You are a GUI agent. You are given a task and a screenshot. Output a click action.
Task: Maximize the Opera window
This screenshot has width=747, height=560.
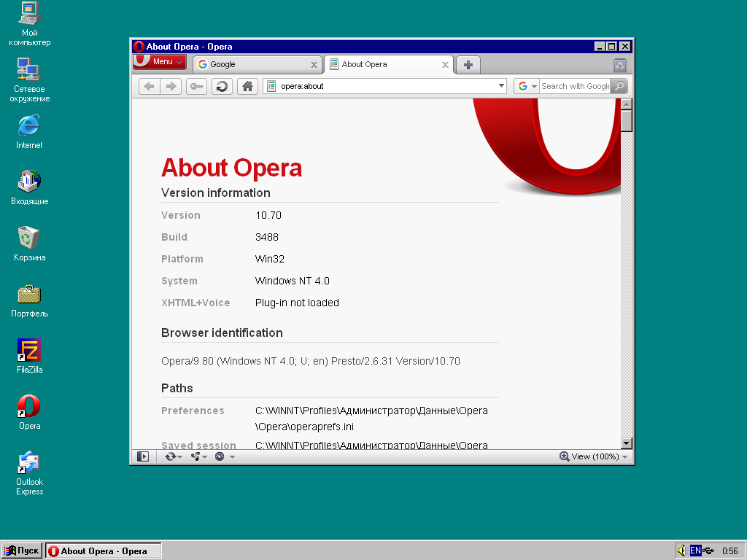click(612, 47)
